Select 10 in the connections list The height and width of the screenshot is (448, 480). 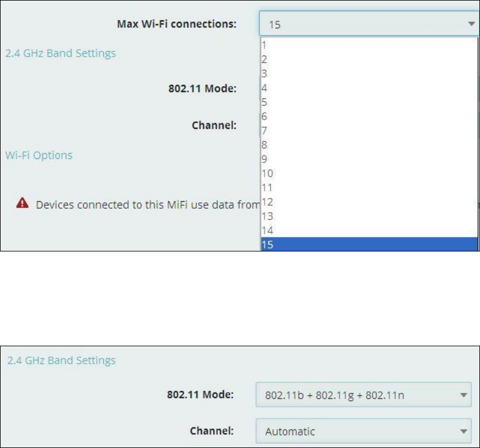(369, 173)
